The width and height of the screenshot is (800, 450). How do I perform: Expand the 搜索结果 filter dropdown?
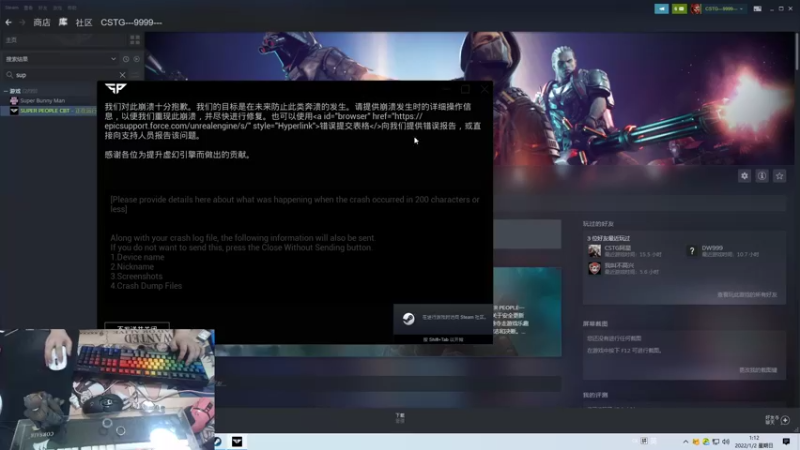pyautogui.click(x=60, y=59)
